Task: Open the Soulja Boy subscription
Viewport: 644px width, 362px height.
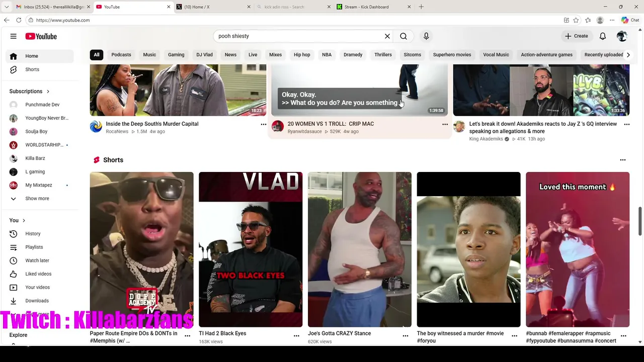Action: 40,131
